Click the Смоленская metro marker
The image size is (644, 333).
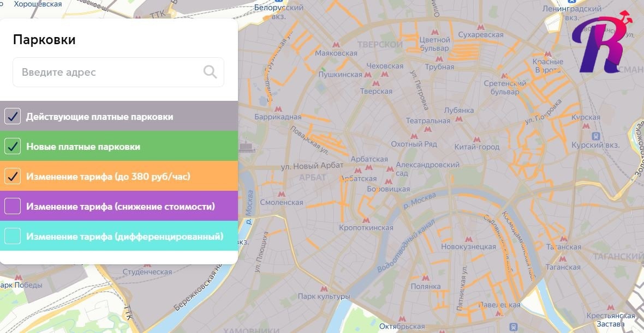pos(281,194)
